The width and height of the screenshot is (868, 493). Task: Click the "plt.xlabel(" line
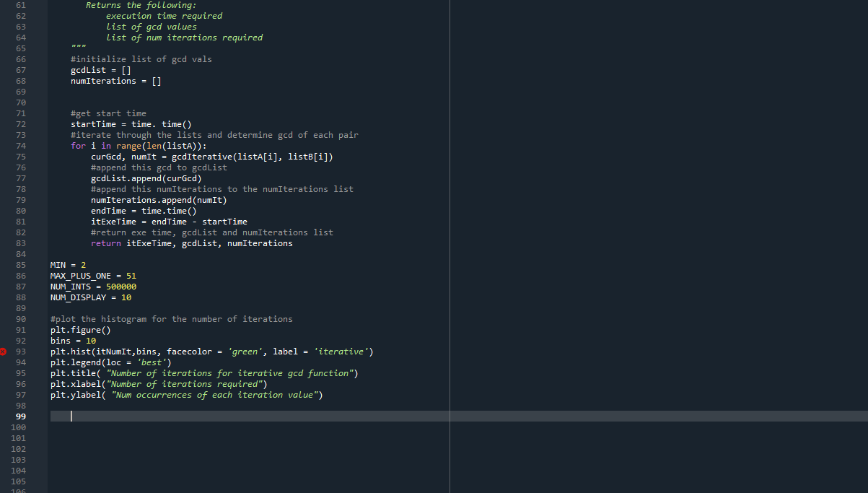[x=159, y=384]
